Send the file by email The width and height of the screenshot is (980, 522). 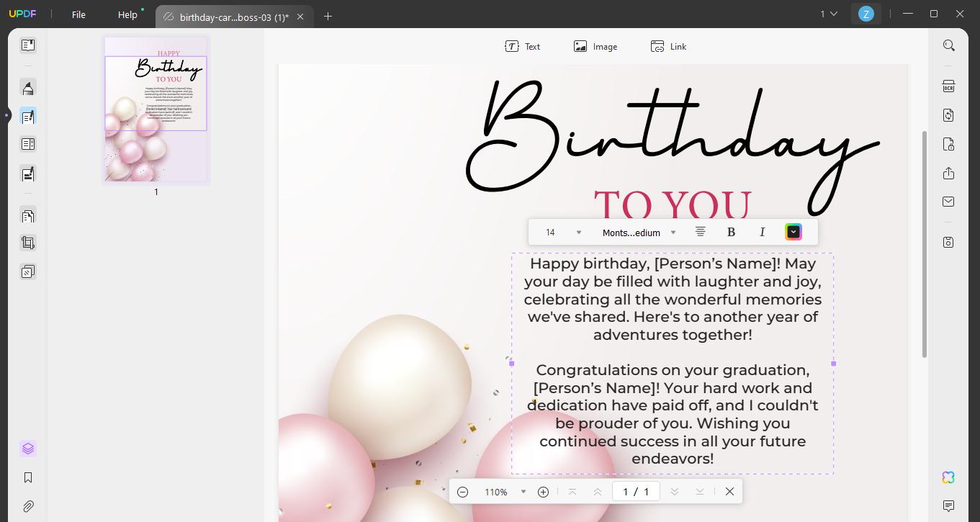948,202
